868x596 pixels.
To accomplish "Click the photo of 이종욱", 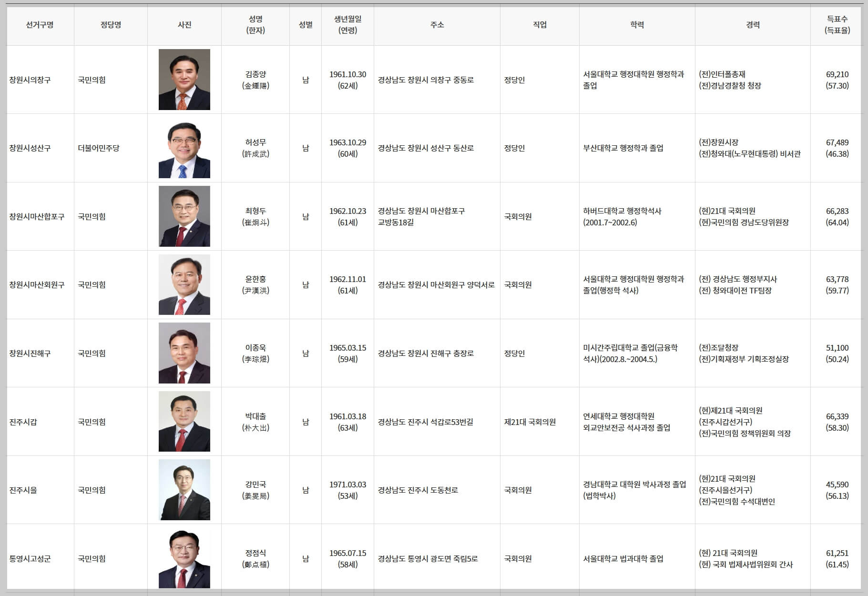I will point(184,353).
